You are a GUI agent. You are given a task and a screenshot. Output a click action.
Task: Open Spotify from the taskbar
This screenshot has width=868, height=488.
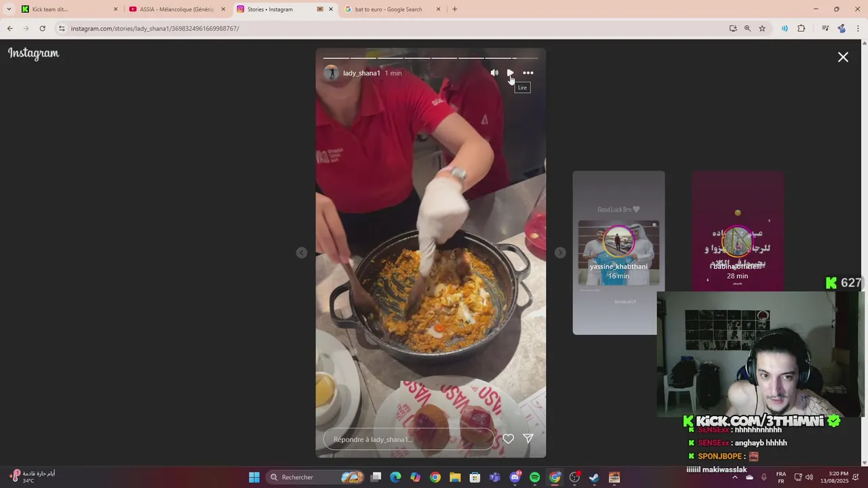pos(534,477)
